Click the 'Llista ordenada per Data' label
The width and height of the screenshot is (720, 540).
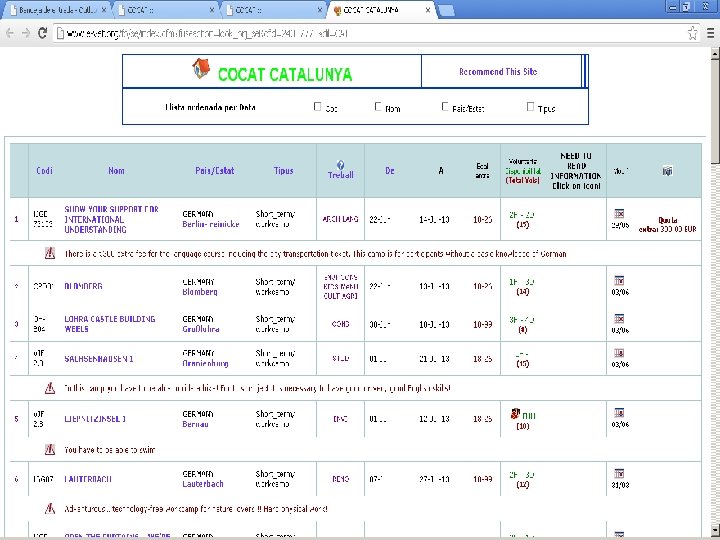[x=210, y=107]
